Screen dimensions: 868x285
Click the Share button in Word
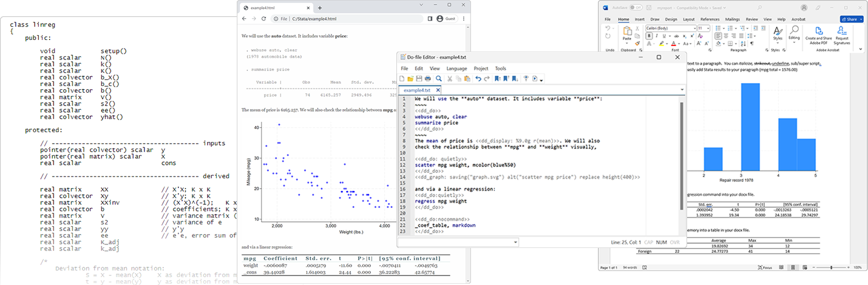pyautogui.click(x=851, y=19)
